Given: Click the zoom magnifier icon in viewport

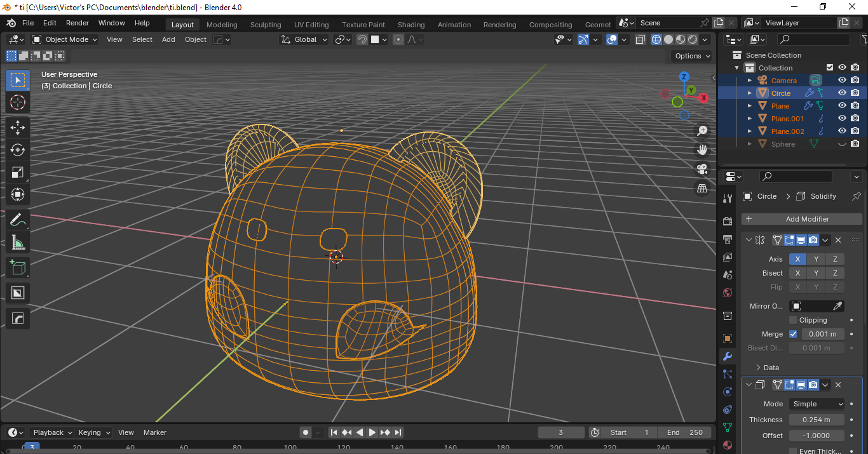Looking at the screenshot, I should [702, 130].
